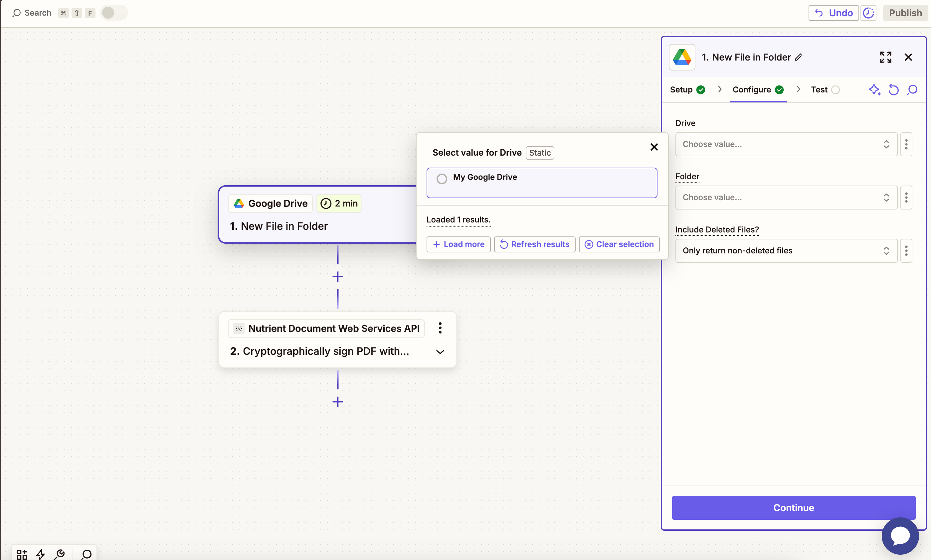Screen dimensions: 931x560
Task: Click Load more button
Action: (458, 244)
